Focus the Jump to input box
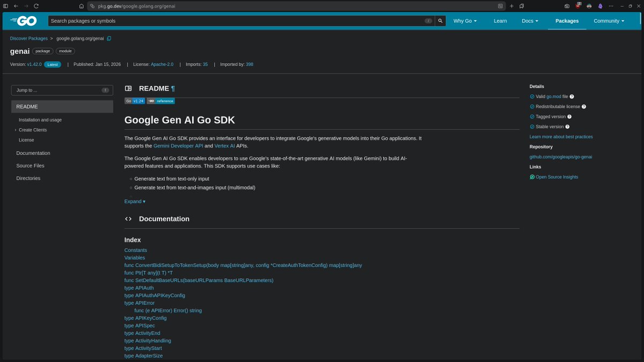The image size is (644, 362). (x=62, y=90)
